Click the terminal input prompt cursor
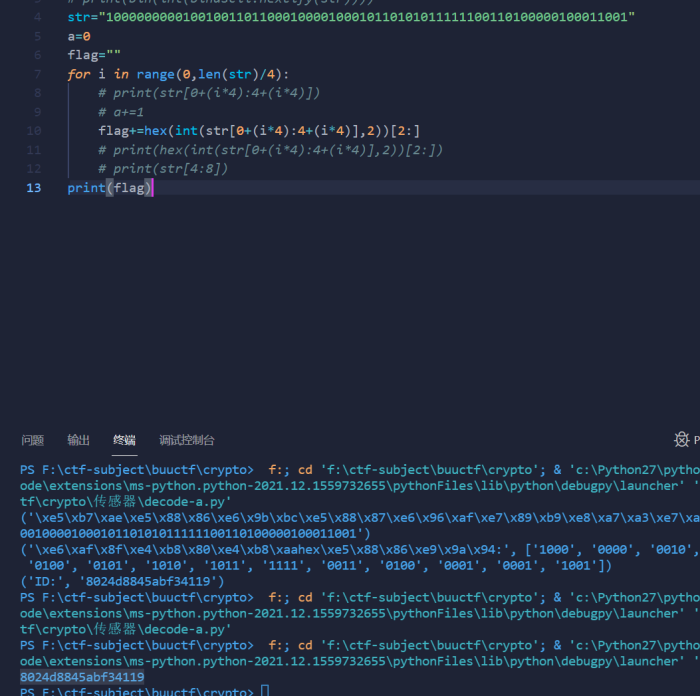The width and height of the screenshot is (700, 696). click(x=265, y=691)
